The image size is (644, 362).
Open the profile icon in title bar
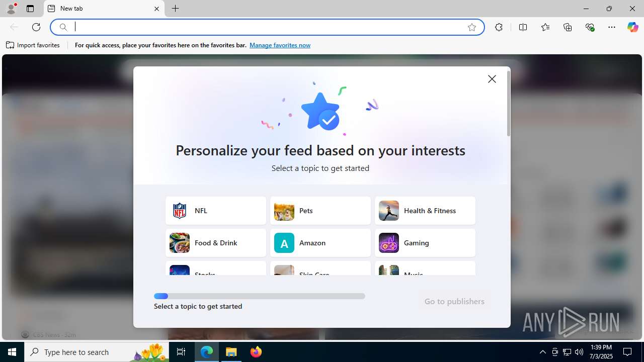11,9
